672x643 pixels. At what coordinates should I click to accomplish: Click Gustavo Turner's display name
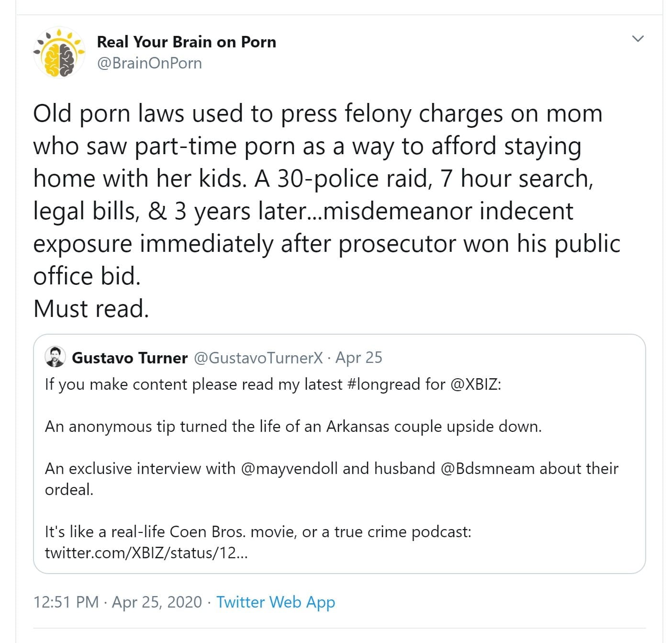(129, 358)
